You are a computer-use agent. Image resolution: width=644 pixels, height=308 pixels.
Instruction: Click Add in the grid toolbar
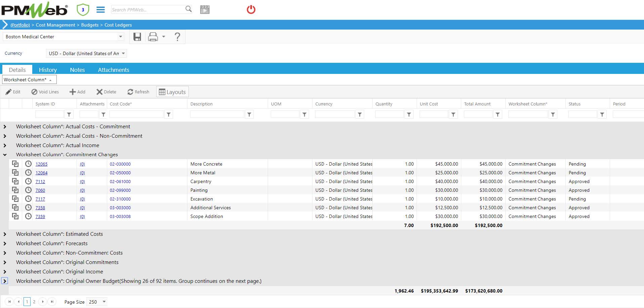[x=77, y=92]
